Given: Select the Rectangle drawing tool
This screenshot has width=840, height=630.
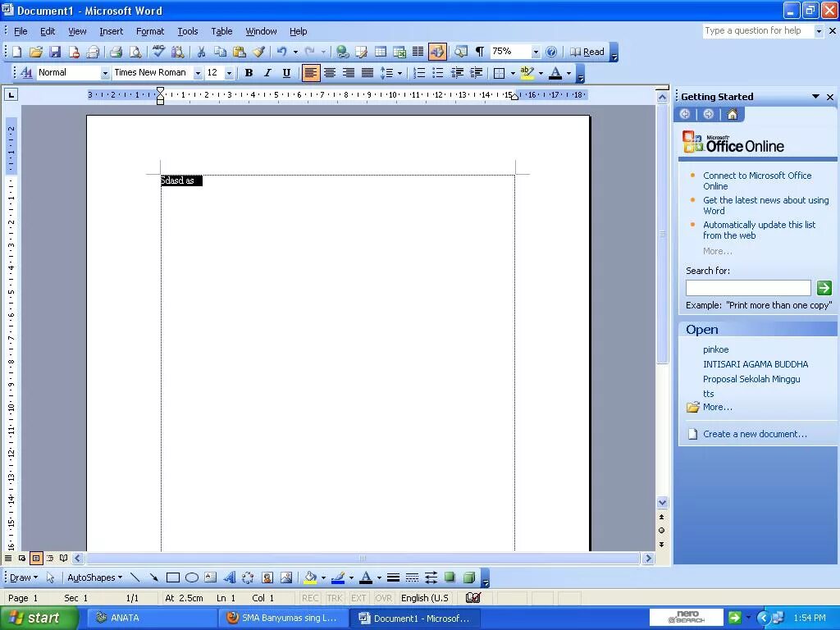Looking at the screenshot, I should click(x=172, y=577).
